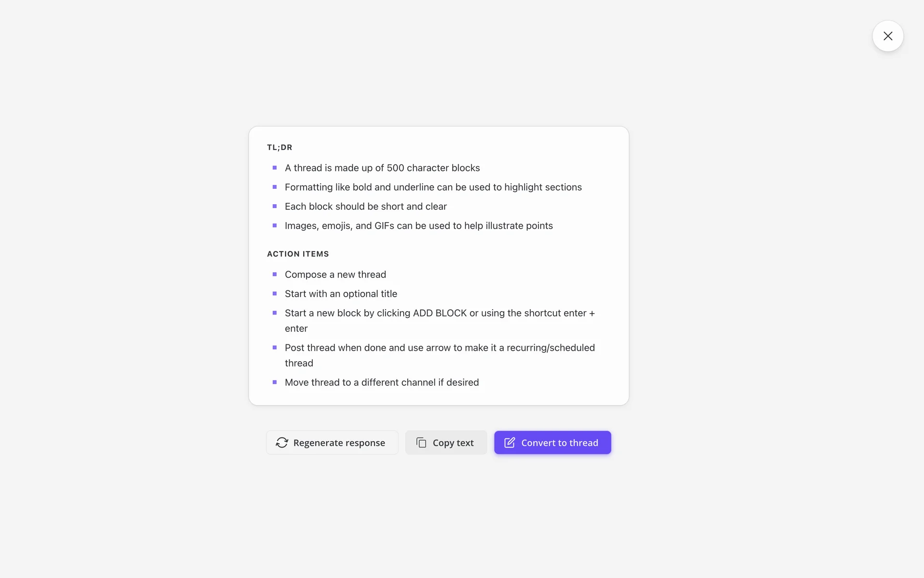Image resolution: width=924 pixels, height=578 pixels.
Task: Close the summary overlay with the X
Action: [x=887, y=36]
